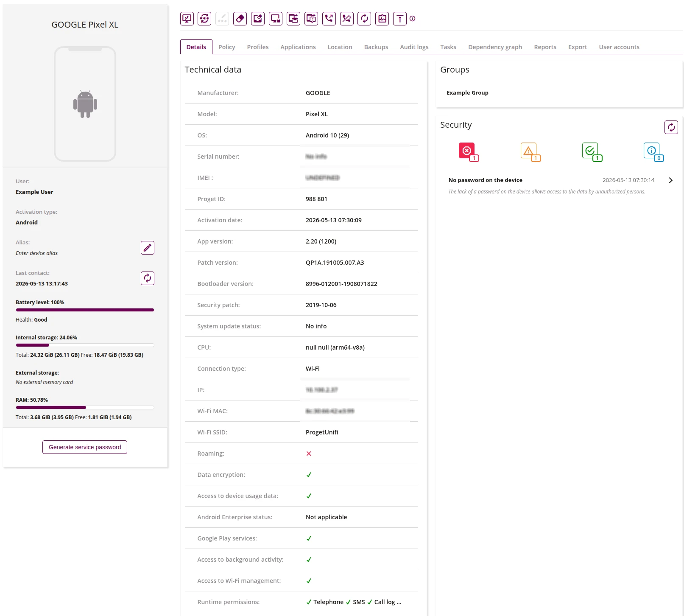Click the OS value Android 10 (29)
This screenshot has height=616, width=684.
click(327, 135)
